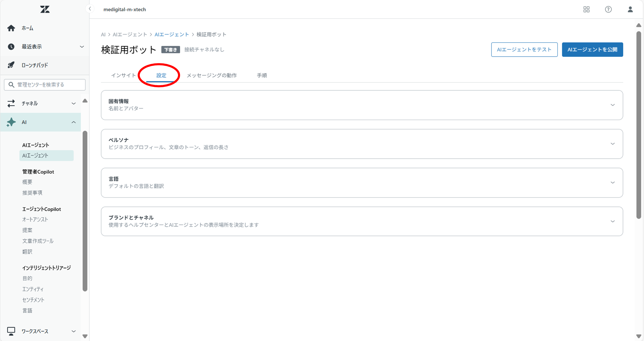Screen dimensions: 644x341
Task: Expand the ブランドとチャネル section
Action: (362, 221)
